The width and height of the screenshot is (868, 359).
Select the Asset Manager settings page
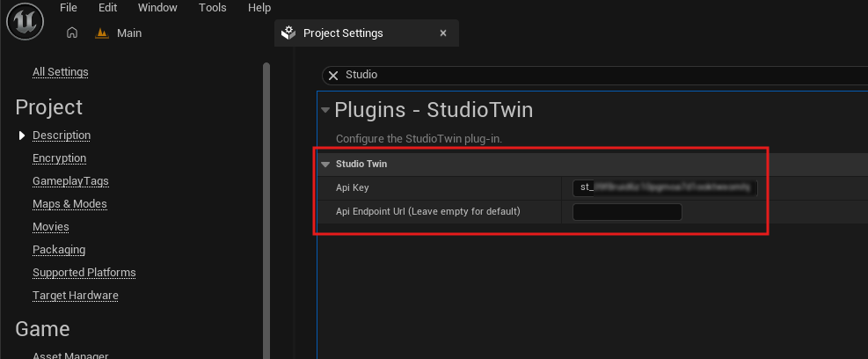click(x=70, y=355)
